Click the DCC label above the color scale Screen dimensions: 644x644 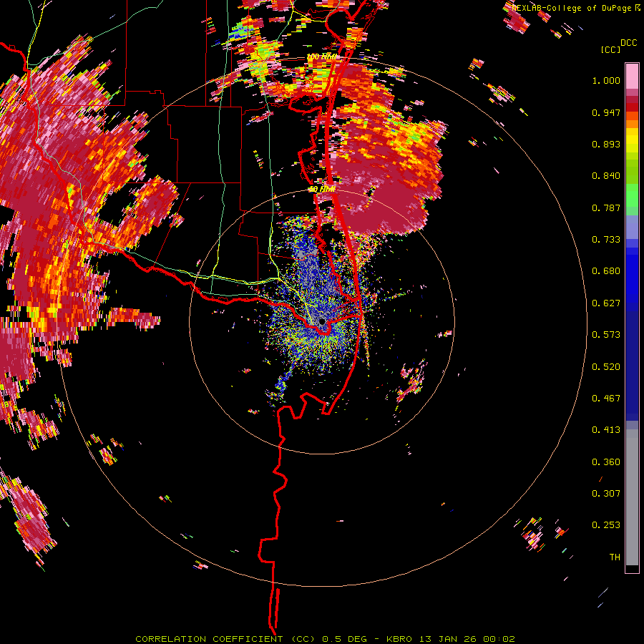click(628, 43)
